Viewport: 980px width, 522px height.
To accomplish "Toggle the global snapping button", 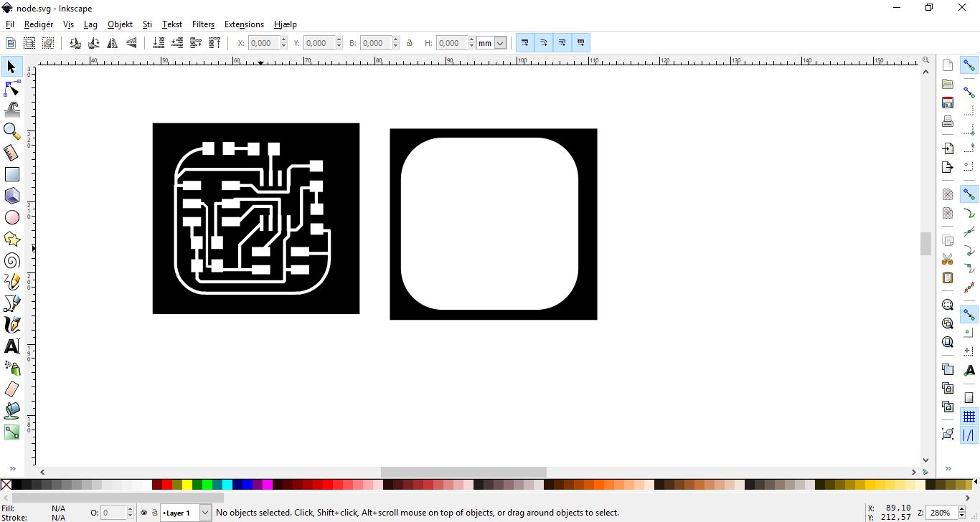I will (969, 65).
